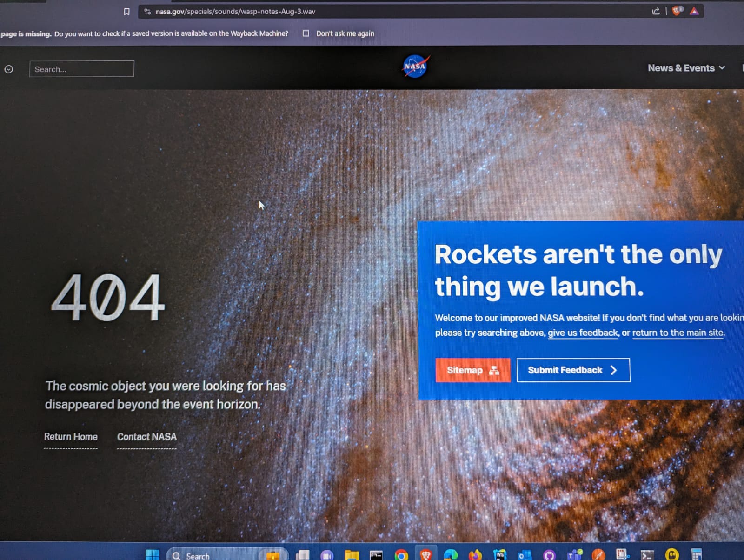Open Chrome from the taskbar
Image resolution: width=744 pixels, height=560 pixels.
(401, 555)
